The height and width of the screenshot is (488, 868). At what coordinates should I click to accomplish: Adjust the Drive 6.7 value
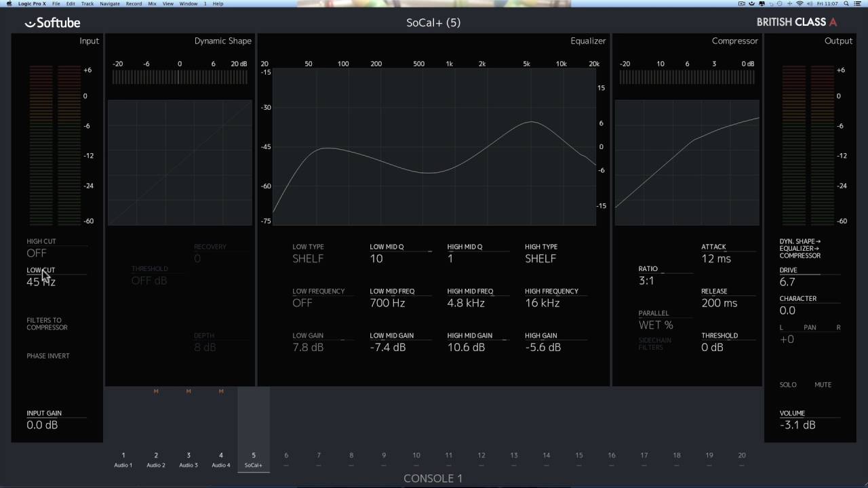point(787,281)
